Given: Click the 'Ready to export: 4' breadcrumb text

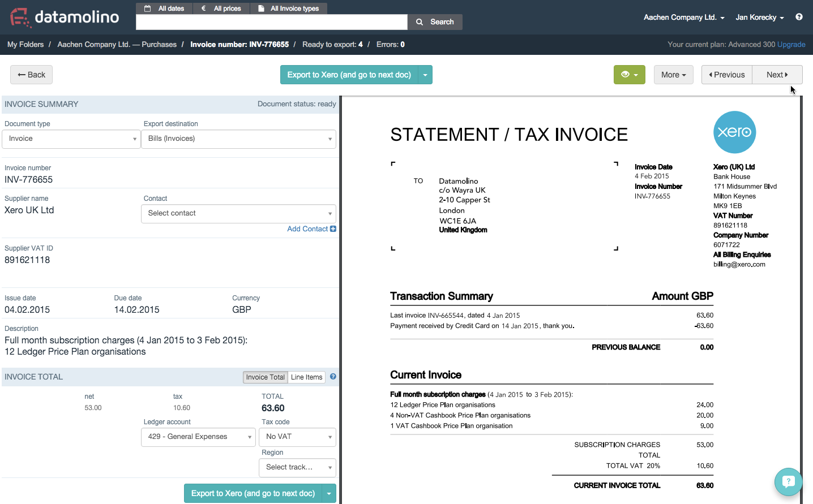Looking at the screenshot, I should 332,45.
